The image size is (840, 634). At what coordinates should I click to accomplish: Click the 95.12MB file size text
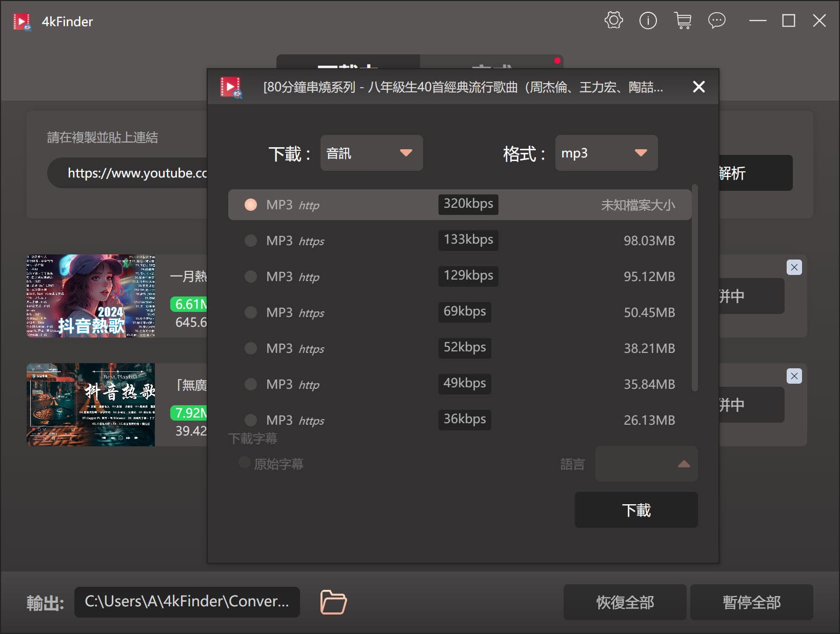pos(649,276)
